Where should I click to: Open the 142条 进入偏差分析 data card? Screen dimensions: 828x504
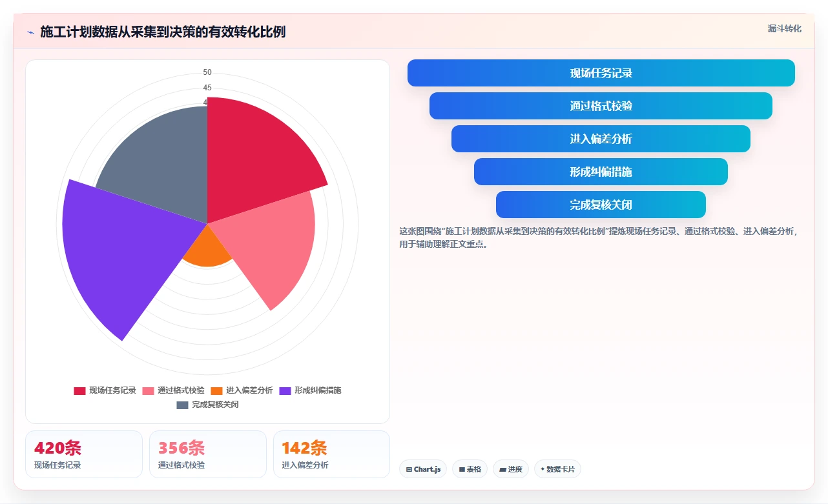tap(331, 454)
